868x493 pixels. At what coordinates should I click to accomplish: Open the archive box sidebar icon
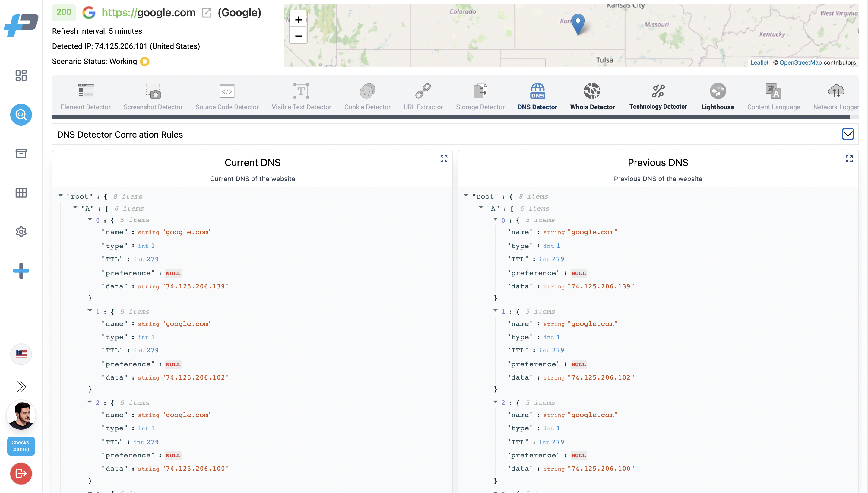21,153
